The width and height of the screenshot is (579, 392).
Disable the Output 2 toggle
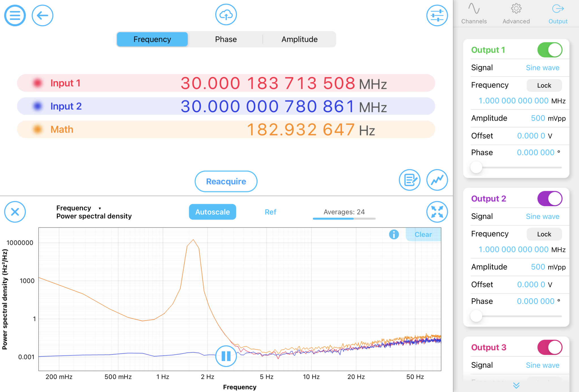coord(549,199)
